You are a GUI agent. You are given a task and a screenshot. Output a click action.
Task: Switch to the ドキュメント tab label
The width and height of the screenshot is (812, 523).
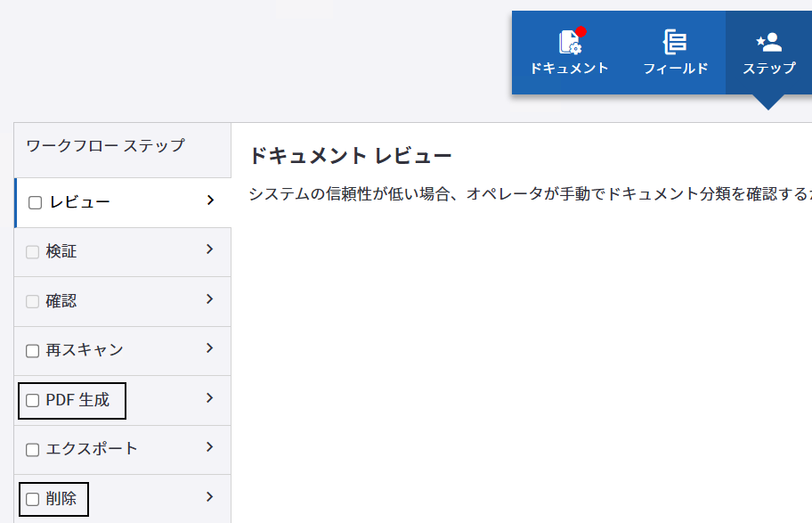click(570, 69)
